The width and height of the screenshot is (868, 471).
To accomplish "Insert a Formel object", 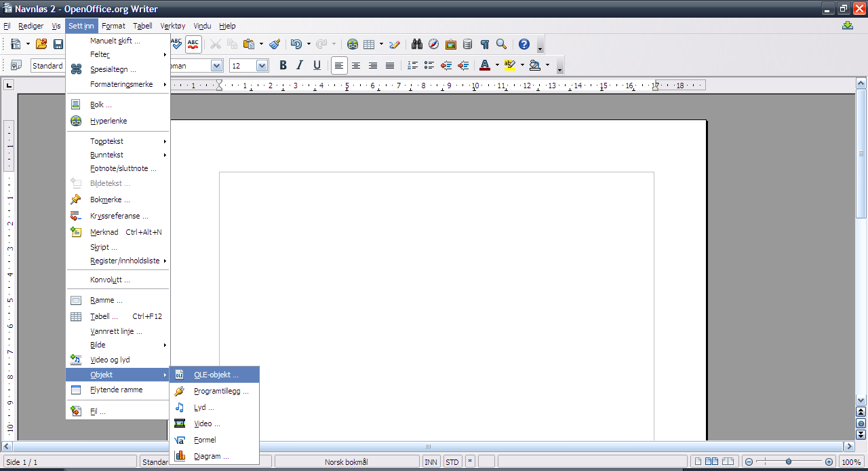I will pos(214,440).
